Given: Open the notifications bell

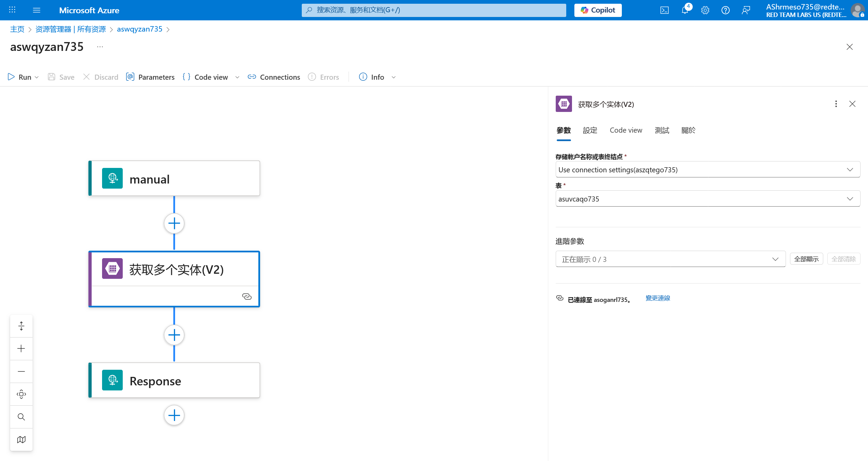Looking at the screenshot, I should 685,10.
